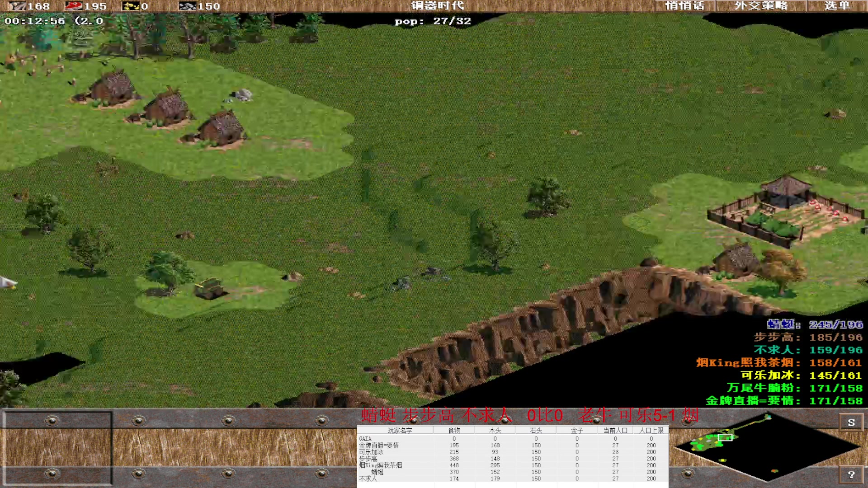Click the gold resource icon
This screenshot has width=868, height=488.
click(x=131, y=6)
